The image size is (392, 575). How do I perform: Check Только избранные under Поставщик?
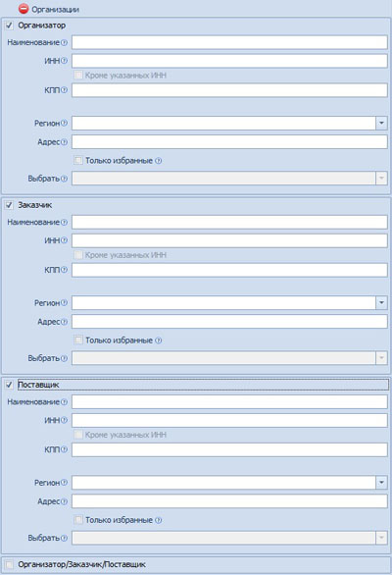point(78,520)
